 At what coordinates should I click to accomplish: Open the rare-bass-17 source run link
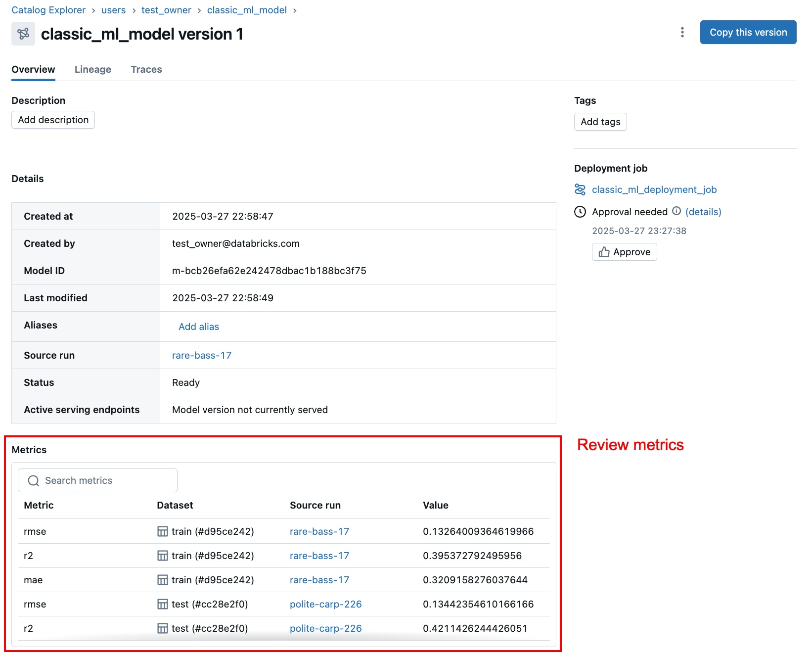point(201,355)
